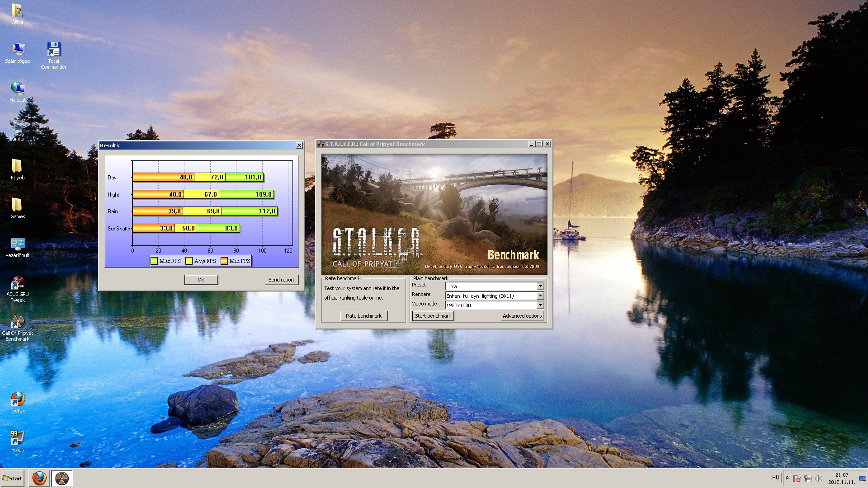Launch Fraps desktop shortcut

point(17,441)
